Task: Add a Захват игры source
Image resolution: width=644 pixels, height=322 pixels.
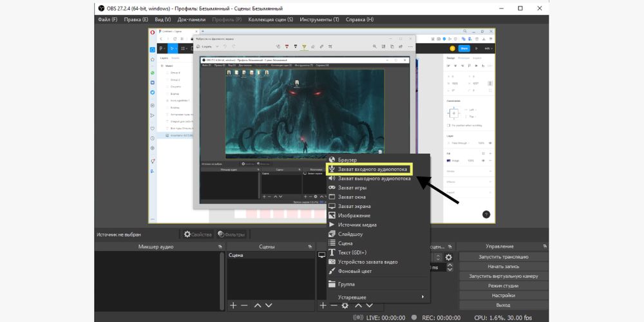Action: [x=352, y=187]
